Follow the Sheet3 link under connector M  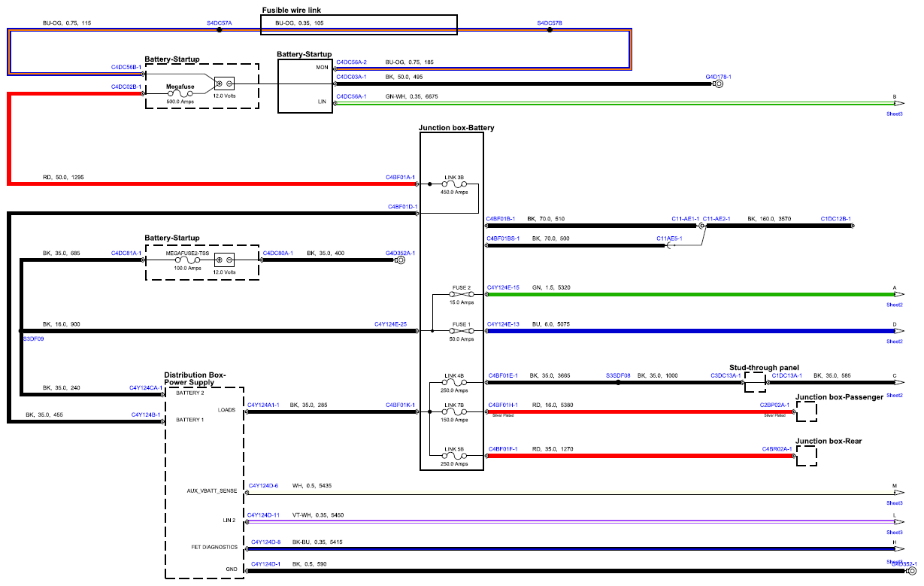pyautogui.click(x=894, y=503)
